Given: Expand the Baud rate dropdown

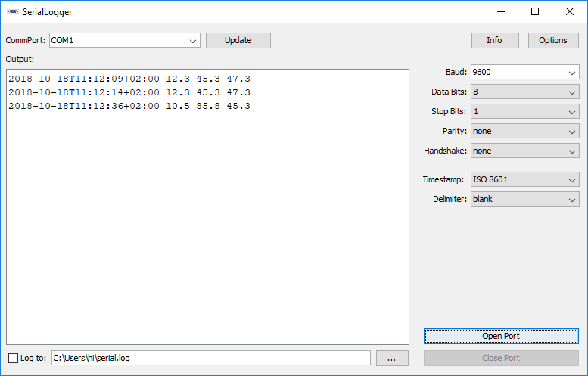Looking at the screenshot, I should point(524,72).
